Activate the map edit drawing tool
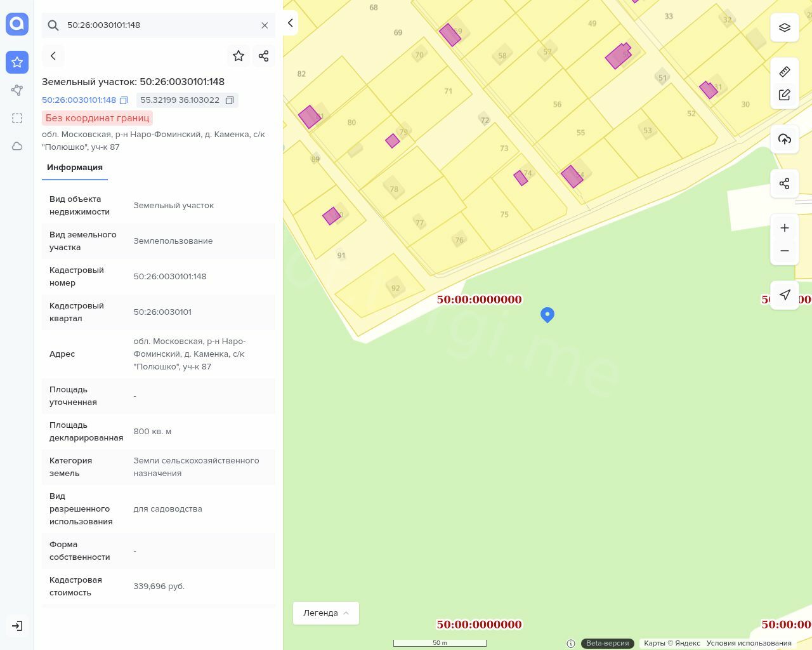The image size is (812, 650). [785, 95]
